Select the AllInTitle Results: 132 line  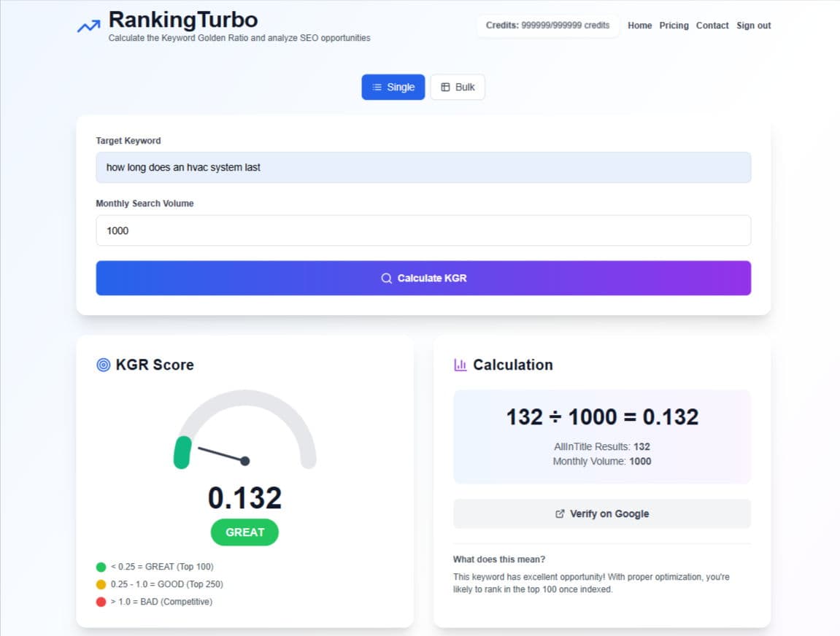pos(602,446)
